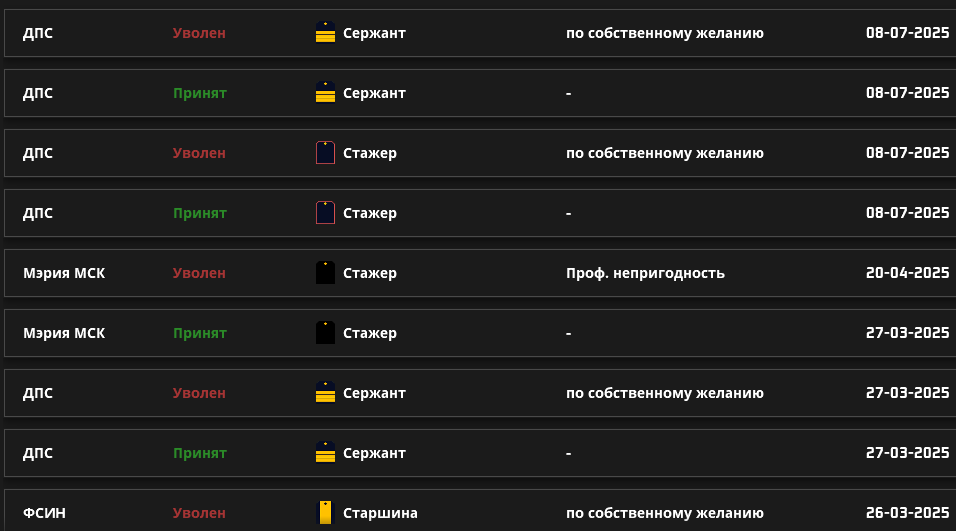Click Стажер shoulder-strap icon in ДПС Принят row
Screen dimensions: 956x531
pos(326,213)
